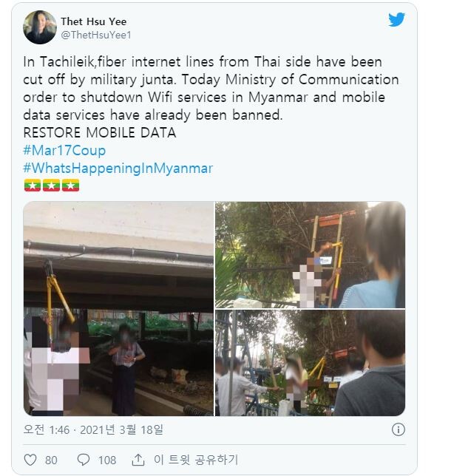This screenshot has height=476, width=451.
Task: Open the top-right ladder photo
Action: (310, 255)
